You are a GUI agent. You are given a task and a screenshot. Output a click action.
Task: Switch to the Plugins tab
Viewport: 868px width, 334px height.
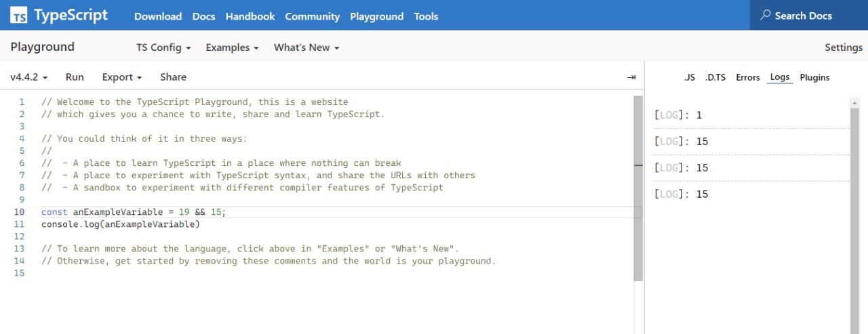coord(814,77)
